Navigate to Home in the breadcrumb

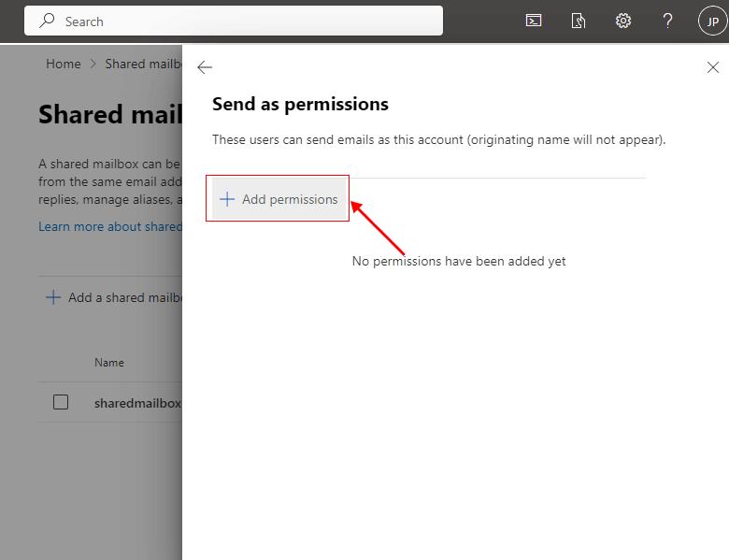click(64, 64)
